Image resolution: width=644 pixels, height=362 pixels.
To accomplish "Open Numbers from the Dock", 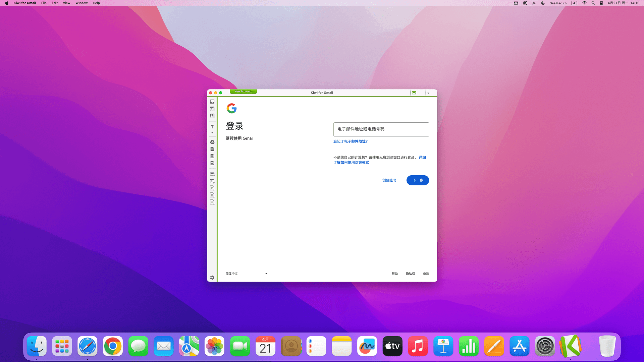I will (469, 346).
